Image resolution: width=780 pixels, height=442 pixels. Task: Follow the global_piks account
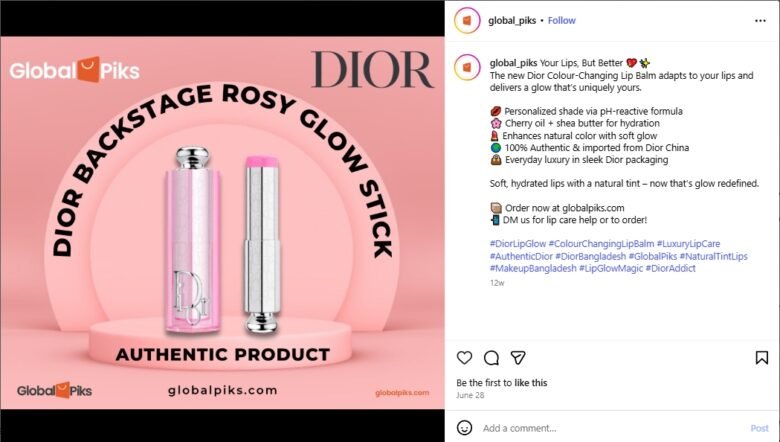[x=562, y=20]
